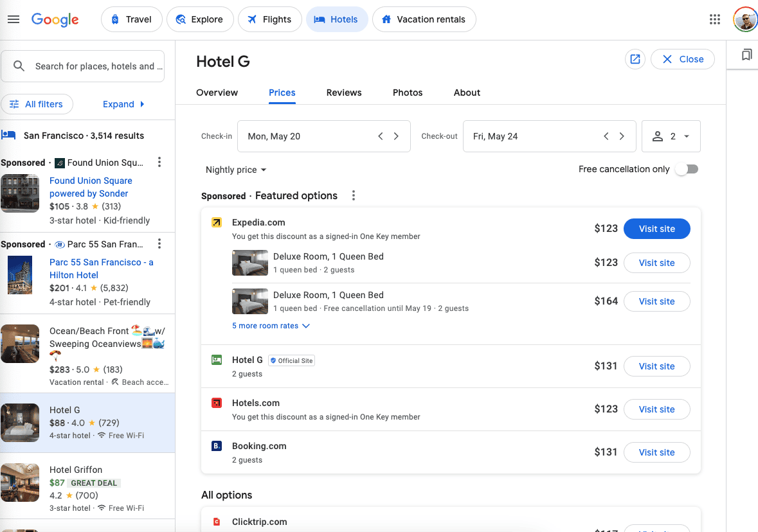The width and height of the screenshot is (758, 532).
Task: Open the guest count dropdown
Action: pos(671,136)
